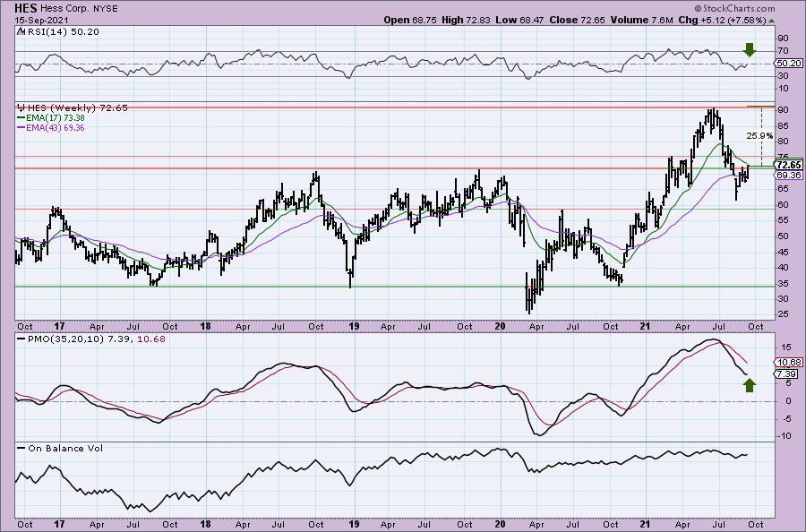Click the 72.65 price tag on right axis

789,165
